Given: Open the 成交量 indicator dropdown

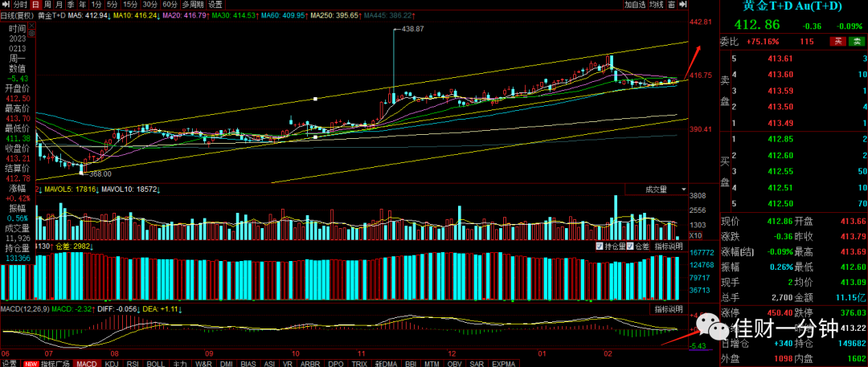Looking at the screenshot, I should click(656, 189).
